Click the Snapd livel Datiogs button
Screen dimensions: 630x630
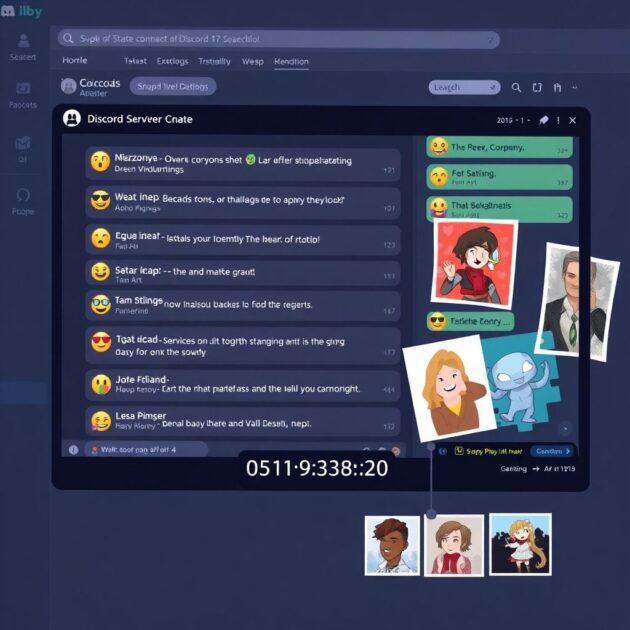[173, 86]
